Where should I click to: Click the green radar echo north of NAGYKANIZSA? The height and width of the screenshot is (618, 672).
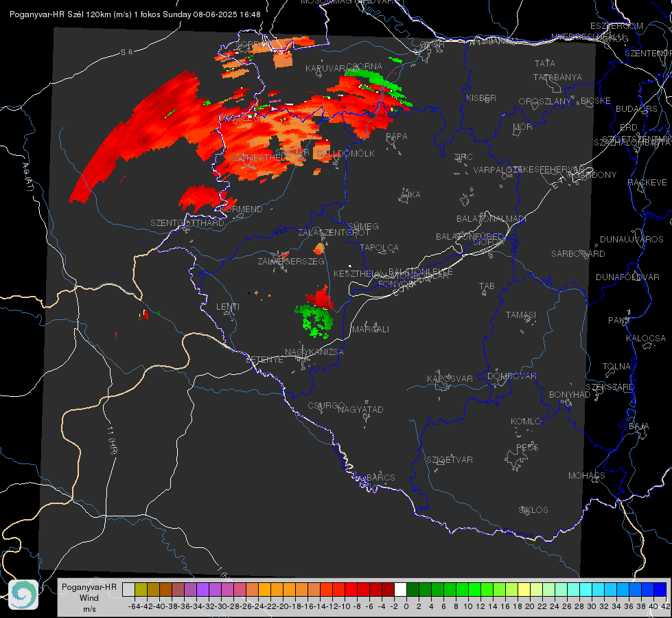(x=316, y=320)
